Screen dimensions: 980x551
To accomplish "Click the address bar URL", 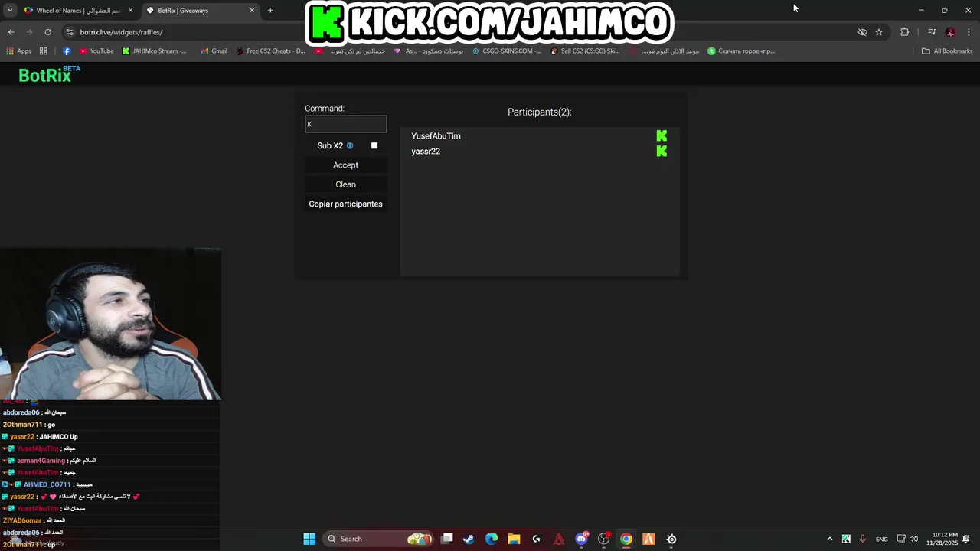I will (121, 32).
